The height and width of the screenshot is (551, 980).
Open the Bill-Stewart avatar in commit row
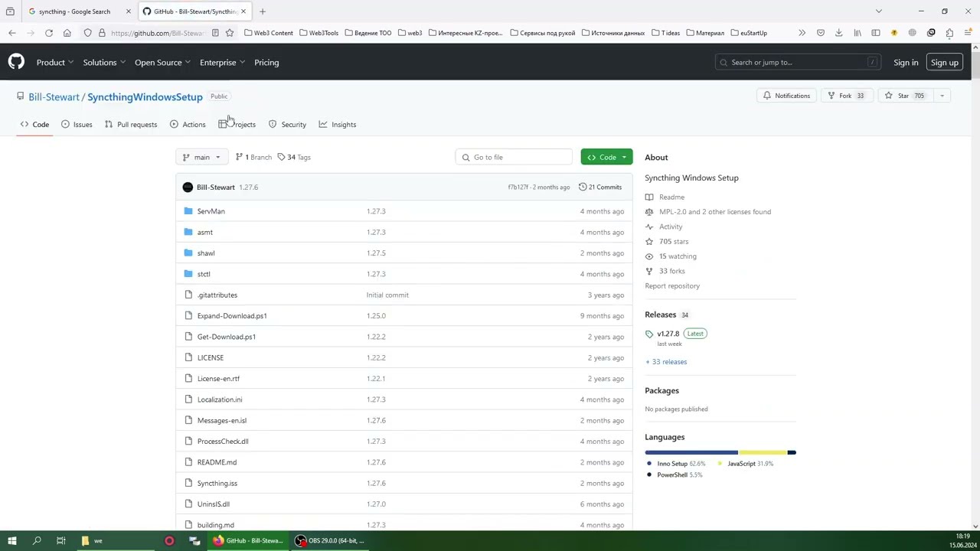[188, 187]
